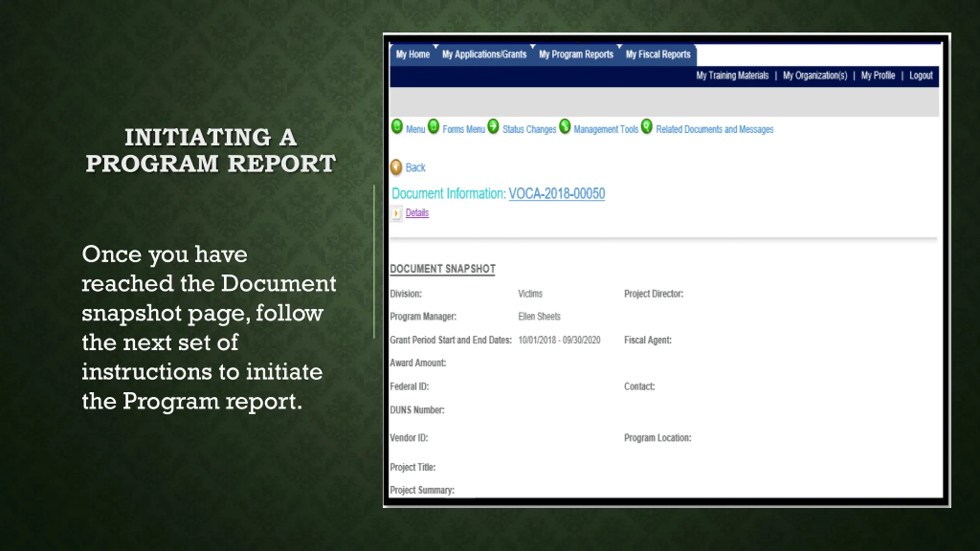Screen dimensions: 980x551
Task: Open My Profile link
Action: [x=878, y=75]
